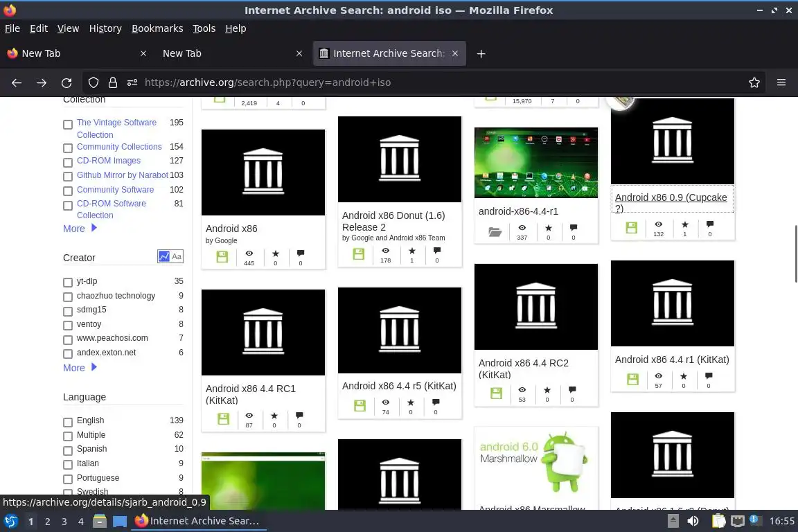
Task: Switch to virtual desktop 4 in taskbar
Action: pos(80,522)
